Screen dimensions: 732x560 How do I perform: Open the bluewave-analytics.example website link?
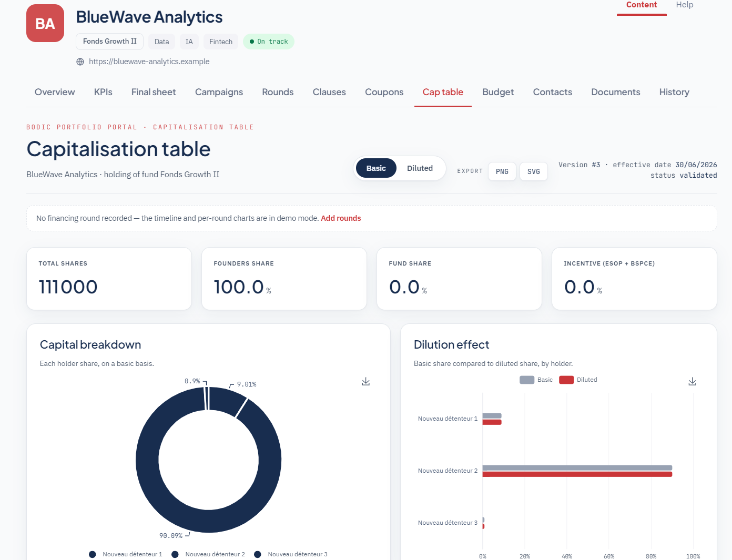tap(149, 62)
